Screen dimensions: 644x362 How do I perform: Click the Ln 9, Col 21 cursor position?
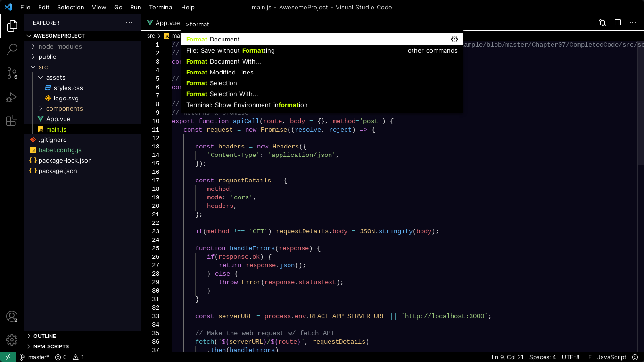(508, 357)
